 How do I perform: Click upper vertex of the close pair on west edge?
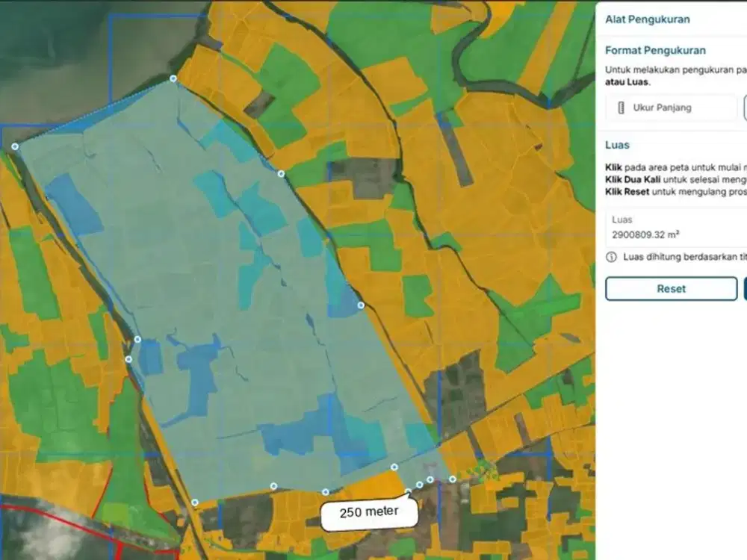click(x=137, y=340)
